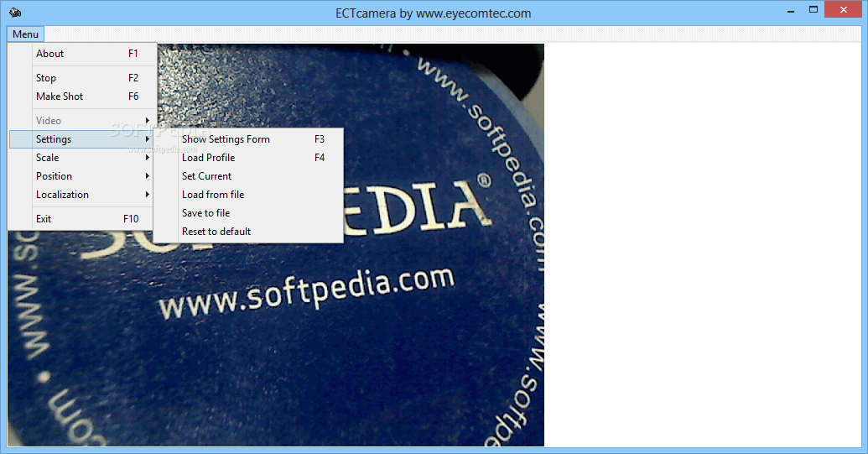Expand the Settings submenu
868x454 pixels.
click(x=82, y=139)
